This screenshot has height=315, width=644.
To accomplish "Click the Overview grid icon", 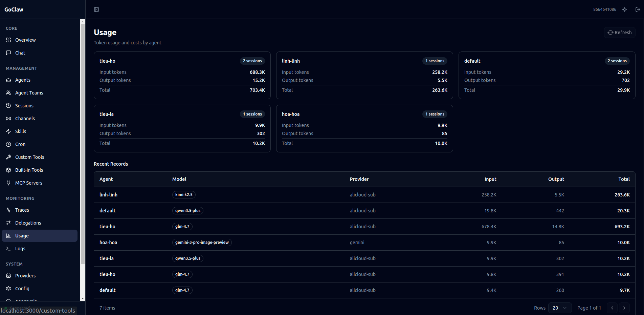I will [x=8, y=40].
